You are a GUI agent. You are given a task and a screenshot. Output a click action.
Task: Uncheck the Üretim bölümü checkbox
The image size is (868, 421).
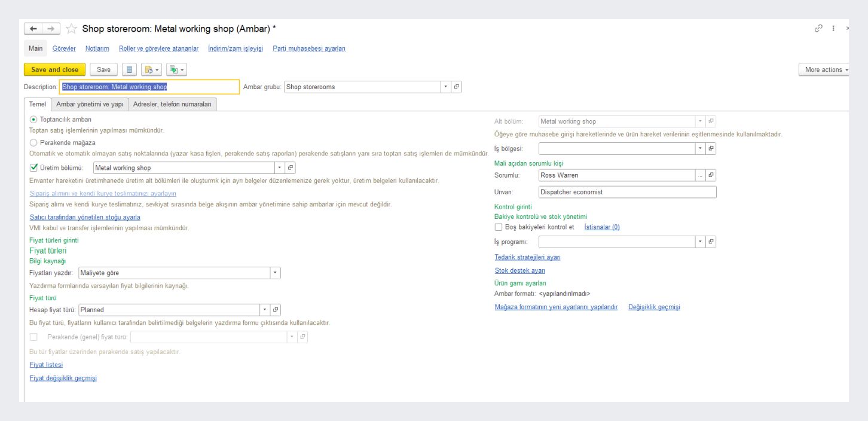pos(33,168)
